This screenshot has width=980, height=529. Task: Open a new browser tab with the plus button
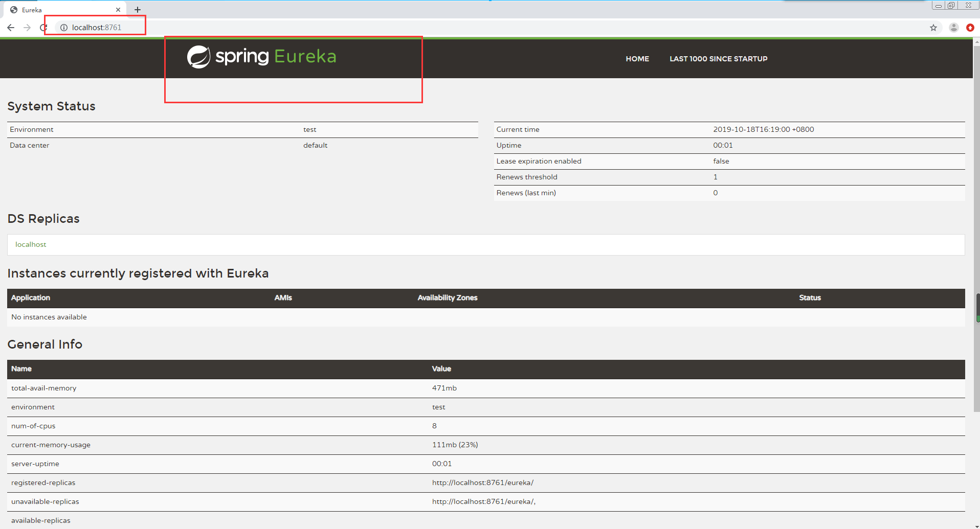pyautogui.click(x=137, y=9)
